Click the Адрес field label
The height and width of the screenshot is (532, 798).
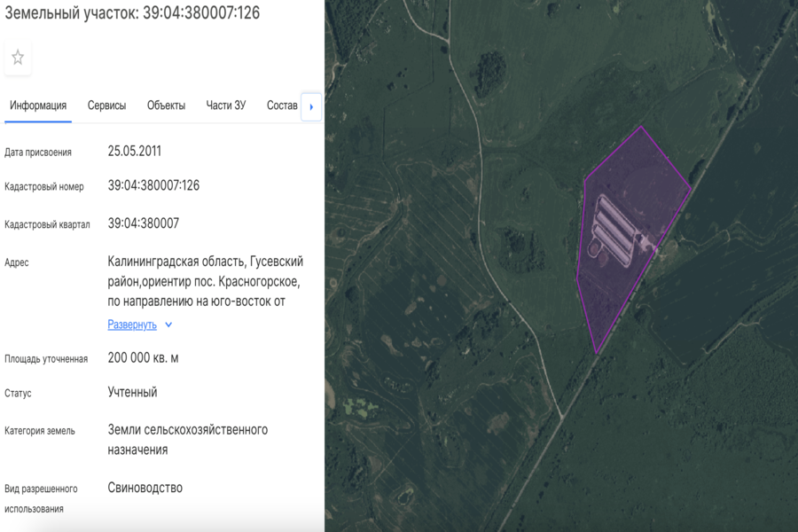tap(20, 263)
